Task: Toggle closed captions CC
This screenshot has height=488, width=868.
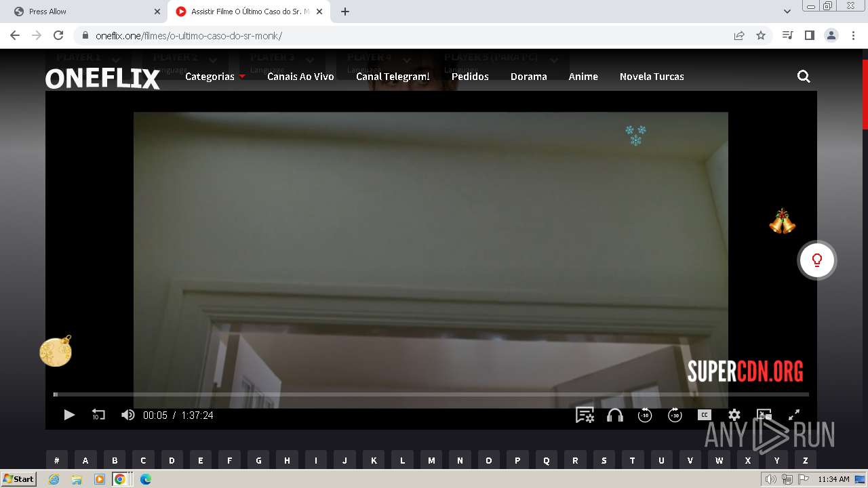Action: tap(705, 415)
